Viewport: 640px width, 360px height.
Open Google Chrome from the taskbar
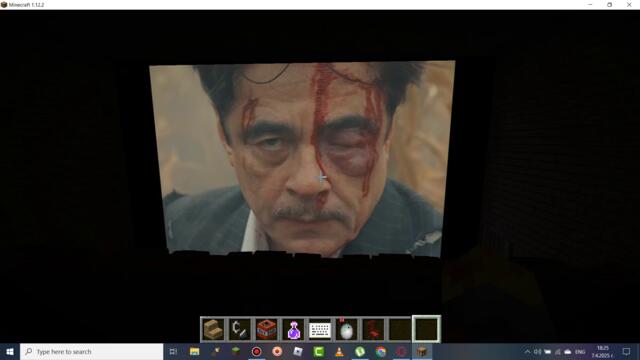(381, 351)
